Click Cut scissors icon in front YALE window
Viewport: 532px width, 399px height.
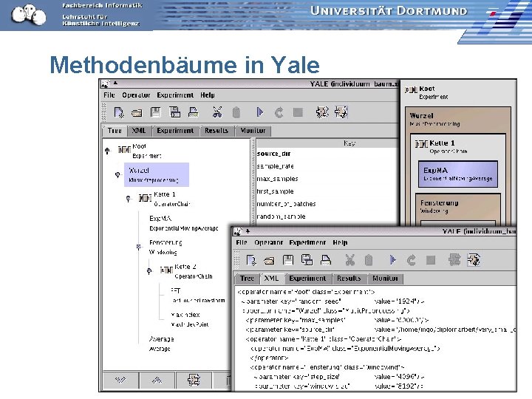(349, 260)
